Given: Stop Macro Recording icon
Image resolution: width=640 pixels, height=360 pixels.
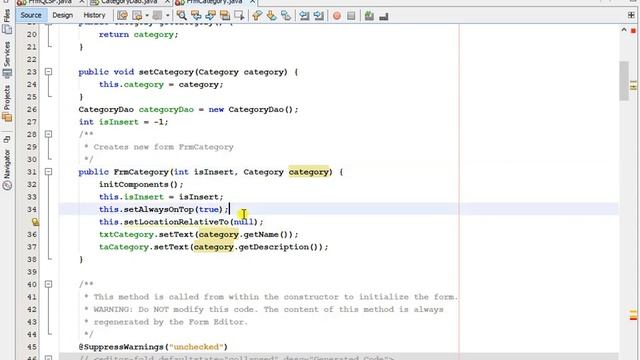Looking at the screenshot, I should point(351,16).
